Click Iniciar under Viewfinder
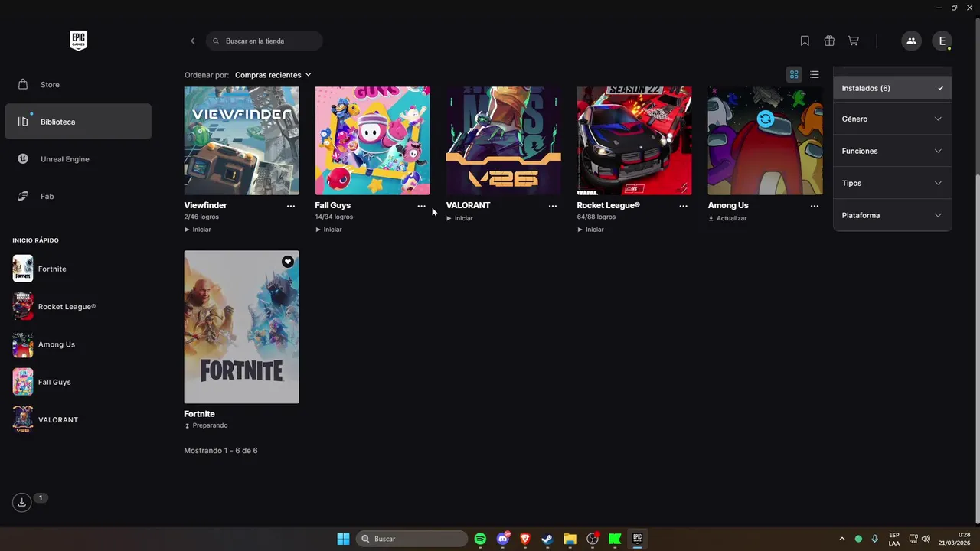 198,230
